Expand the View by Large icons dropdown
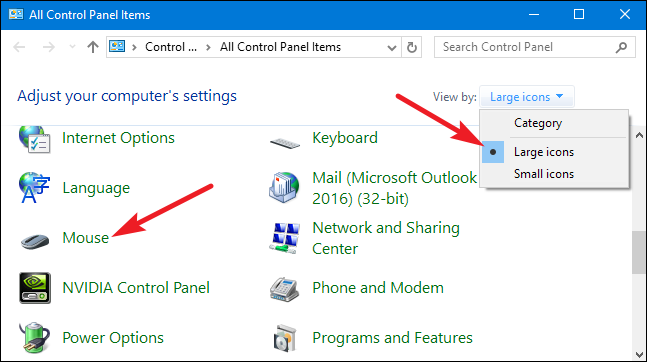Screen dimensions: 647x362 (527, 97)
